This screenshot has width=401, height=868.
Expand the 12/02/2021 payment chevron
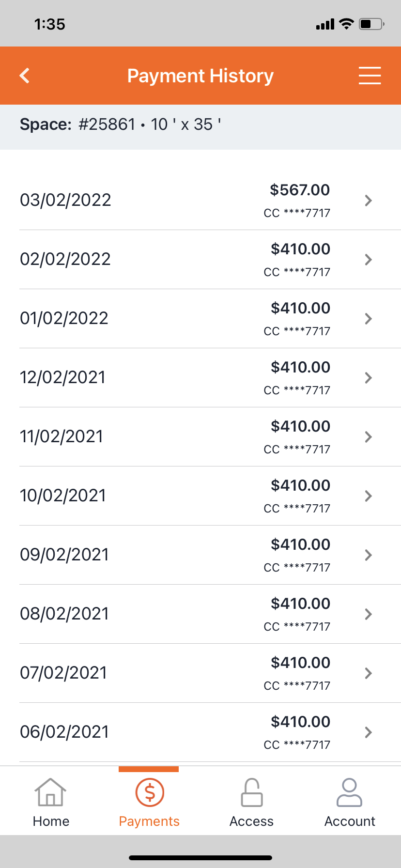pyautogui.click(x=369, y=378)
